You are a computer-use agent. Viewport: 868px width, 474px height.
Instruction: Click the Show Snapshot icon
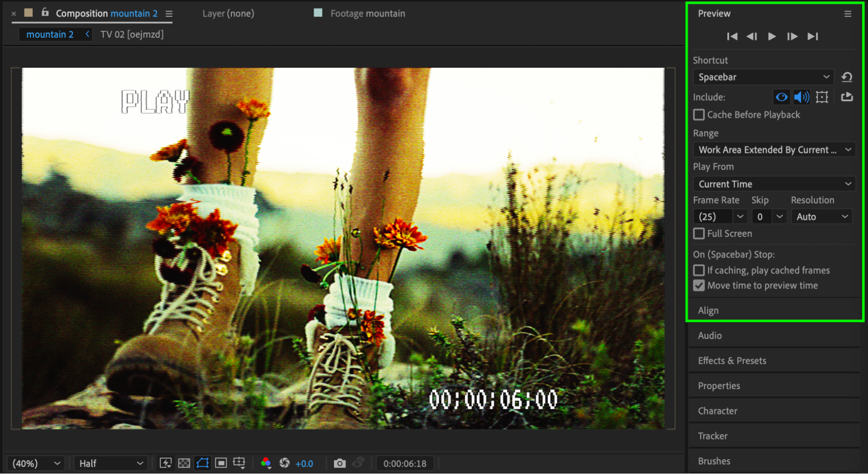click(358, 463)
